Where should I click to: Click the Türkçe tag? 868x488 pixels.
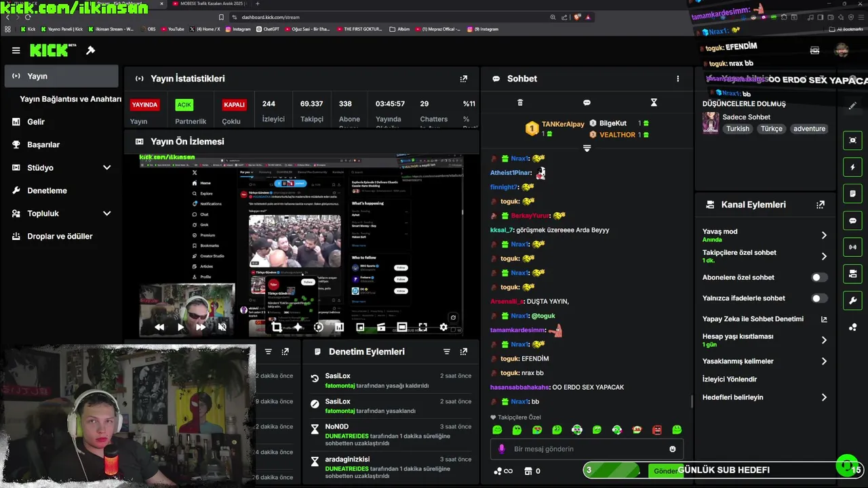(771, 129)
